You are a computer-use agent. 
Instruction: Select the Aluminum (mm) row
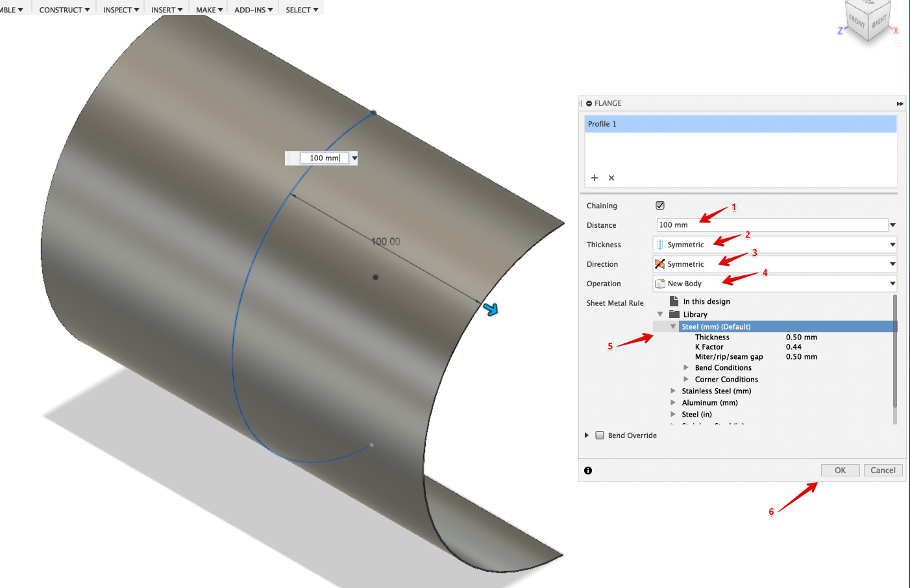[710, 402]
